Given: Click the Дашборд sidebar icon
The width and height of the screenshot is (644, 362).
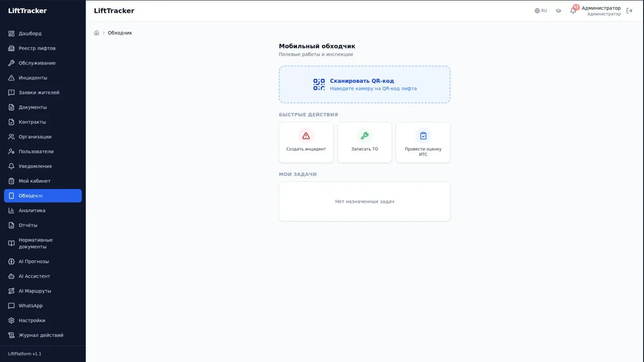Looking at the screenshot, I should [12, 34].
